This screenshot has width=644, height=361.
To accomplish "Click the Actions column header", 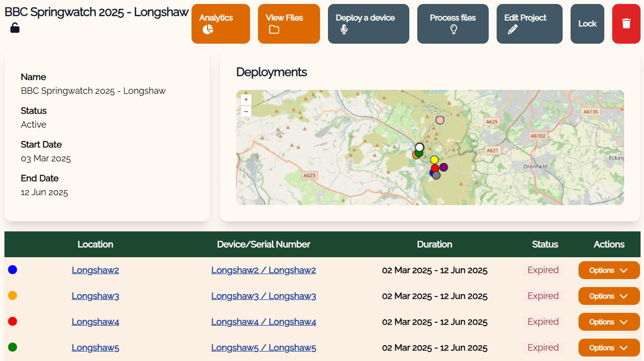I will coord(609,244).
